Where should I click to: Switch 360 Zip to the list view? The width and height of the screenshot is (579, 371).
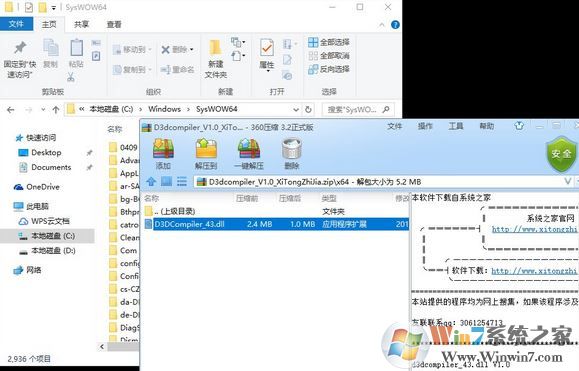point(182,182)
